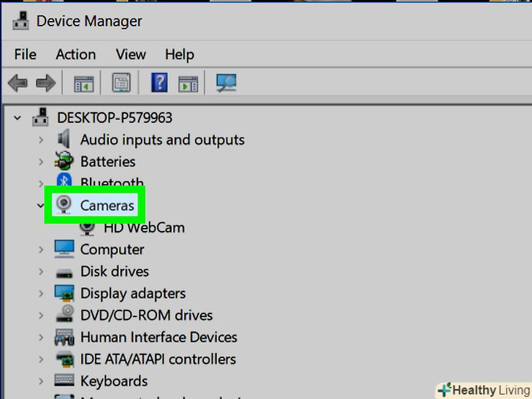Expand the Disk drives category
Viewport: 532px width, 399px height.
[x=41, y=271]
